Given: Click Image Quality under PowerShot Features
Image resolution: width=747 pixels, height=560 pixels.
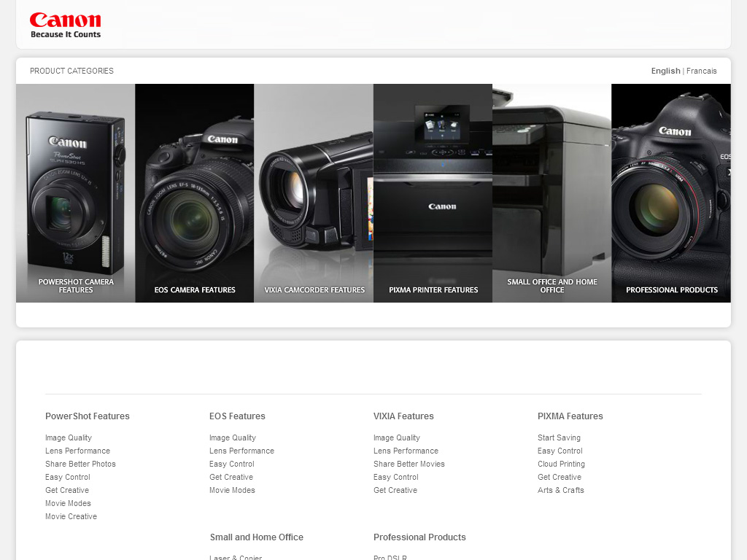Looking at the screenshot, I should point(69,437).
